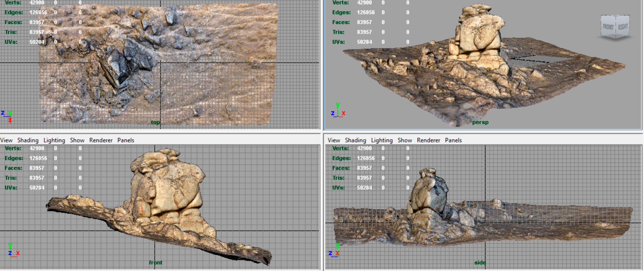Click 'Faces:' HUD label in the top view
Image resolution: width=644 pixels, height=271 pixels.
tap(13, 22)
